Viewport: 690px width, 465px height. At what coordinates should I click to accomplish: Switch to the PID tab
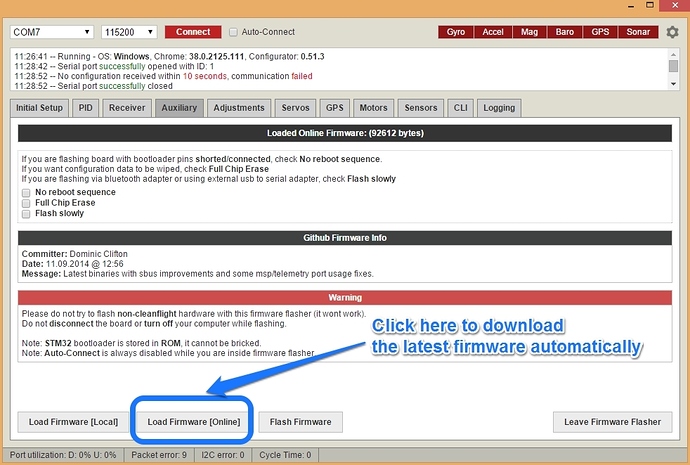[x=85, y=108]
